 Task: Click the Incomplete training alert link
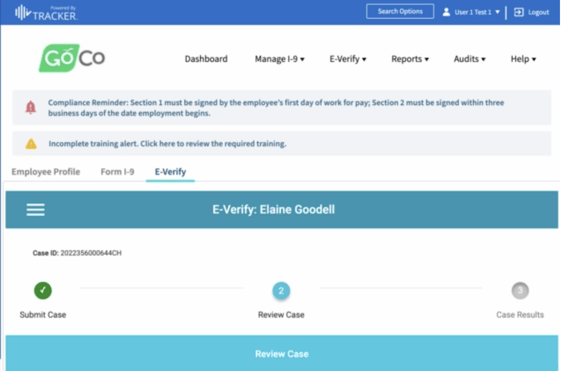click(x=167, y=144)
